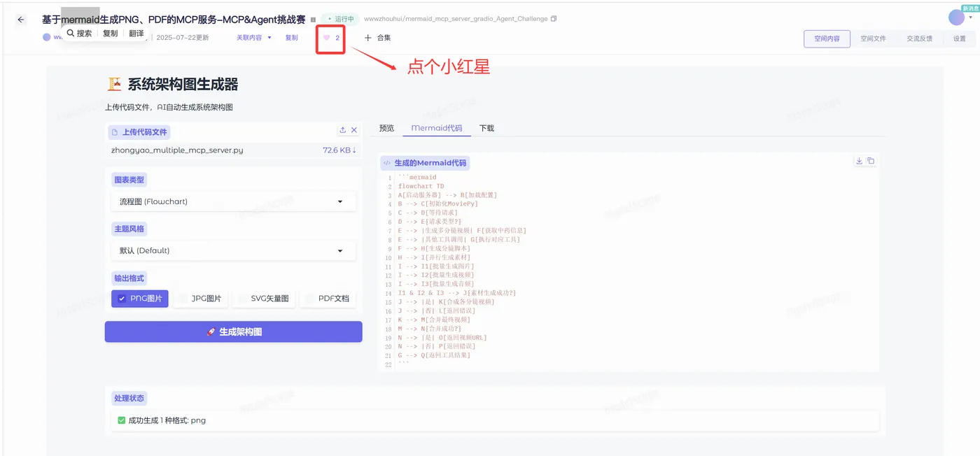
Task: Click the heart like icon
Action: click(x=326, y=38)
